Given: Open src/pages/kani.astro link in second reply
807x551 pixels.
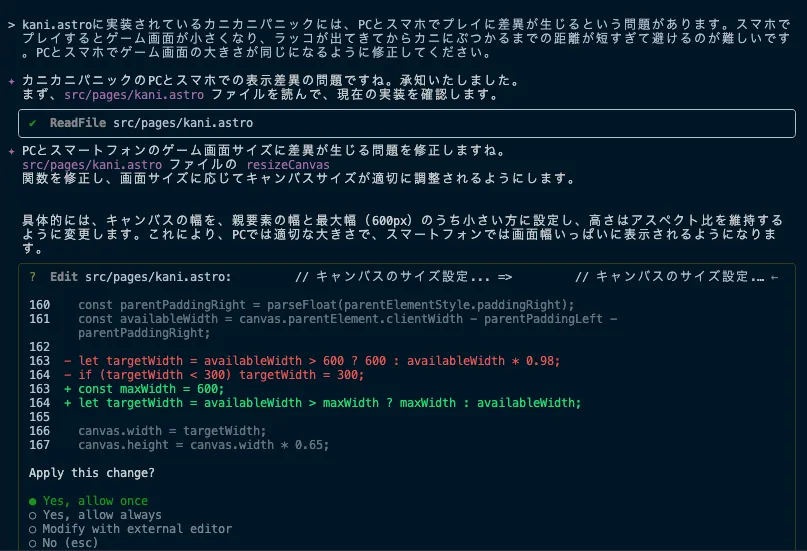Looking at the screenshot, I should (92, 165).
